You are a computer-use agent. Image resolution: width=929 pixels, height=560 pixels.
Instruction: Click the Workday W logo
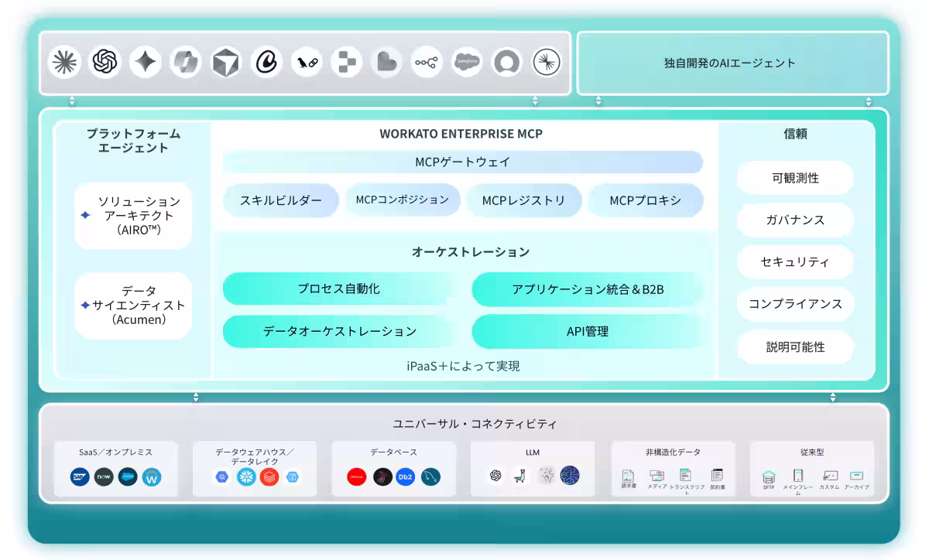(x=152, y=477)
